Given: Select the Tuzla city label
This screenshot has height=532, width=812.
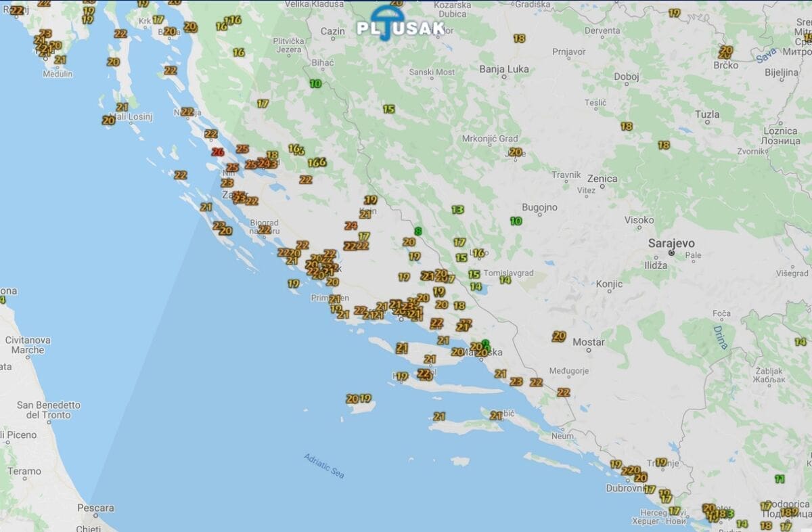Looking at the screenshot, I should point(707,114).
